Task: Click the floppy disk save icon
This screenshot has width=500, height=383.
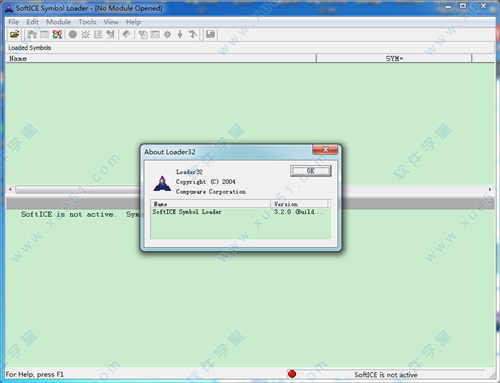Action: click(x=210, y=34)
